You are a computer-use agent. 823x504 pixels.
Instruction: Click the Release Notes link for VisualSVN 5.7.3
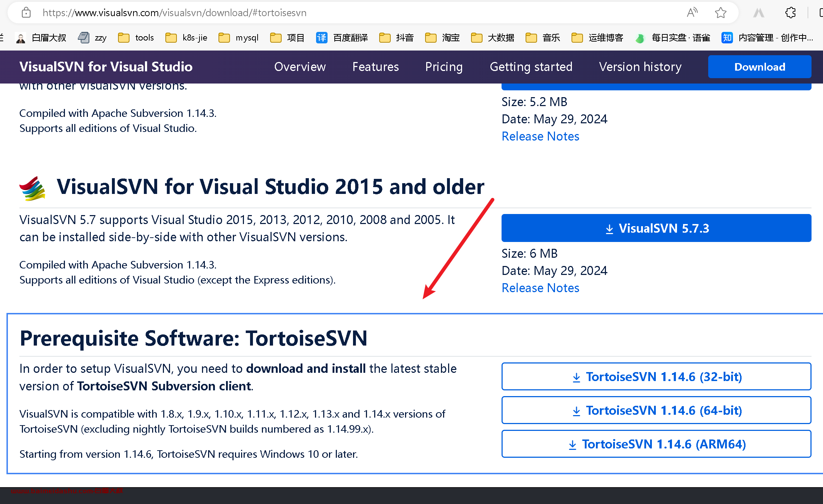pyautogui.click(x=540, y=287)
